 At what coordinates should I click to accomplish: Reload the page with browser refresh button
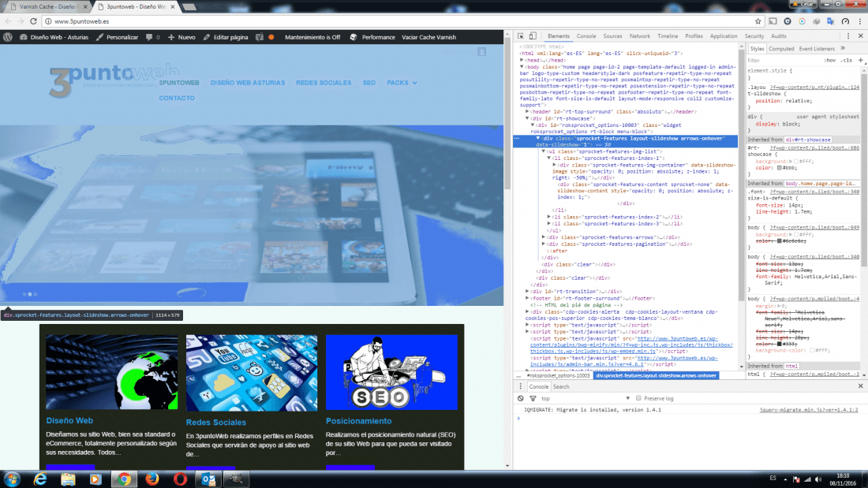33,21
